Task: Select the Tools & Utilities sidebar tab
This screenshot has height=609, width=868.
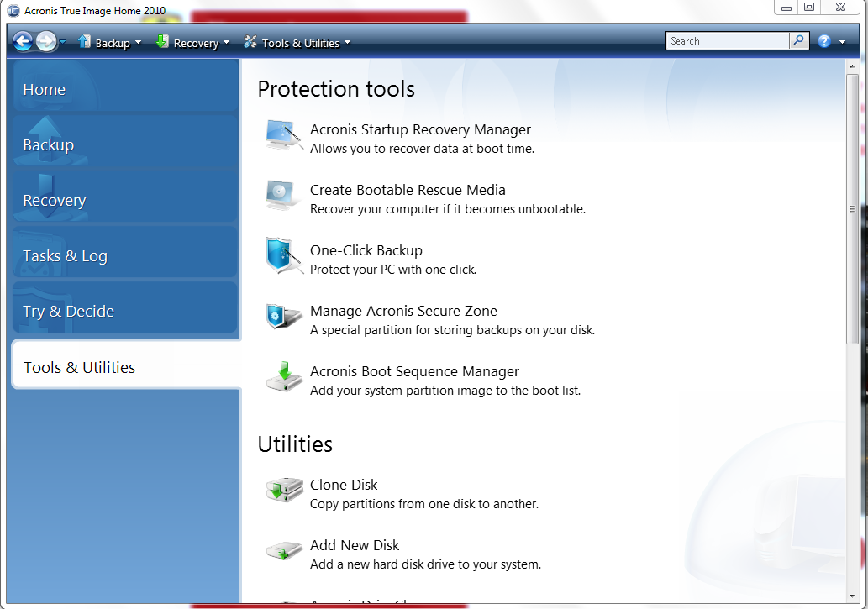Action: click(127, 365)
